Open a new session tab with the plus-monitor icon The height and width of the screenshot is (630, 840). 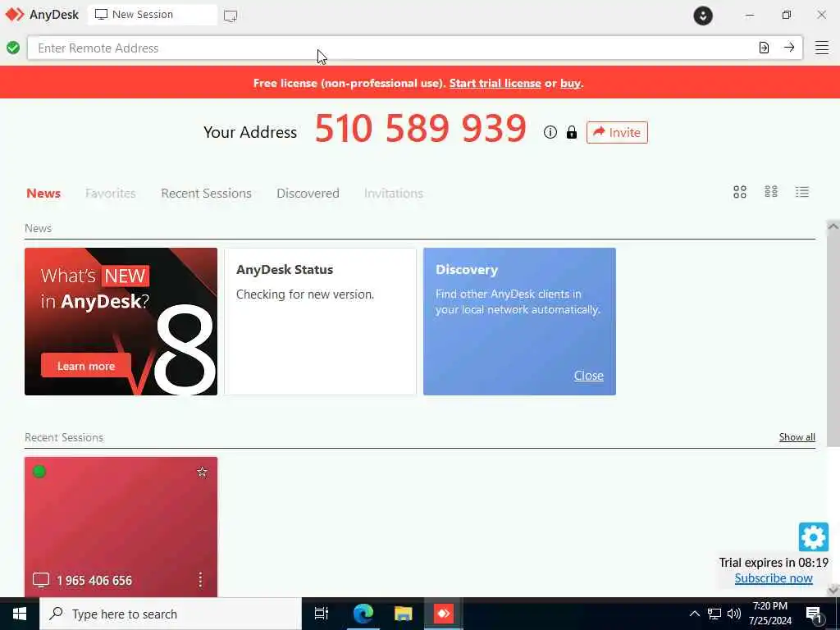[x=231, y=16]
